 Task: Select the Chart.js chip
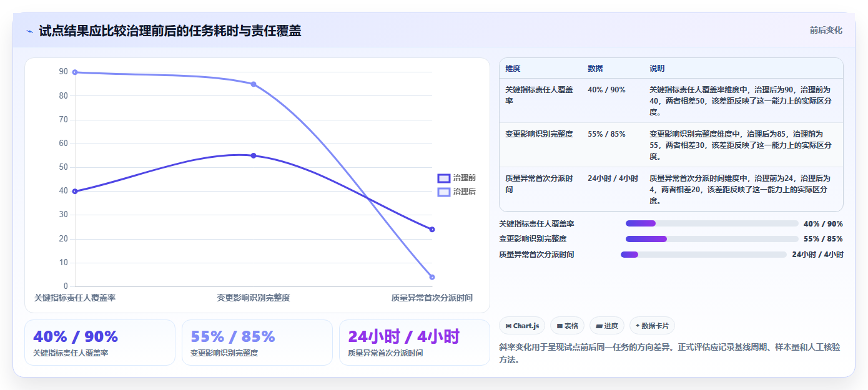pyautogui.click(x=522, y=326)
